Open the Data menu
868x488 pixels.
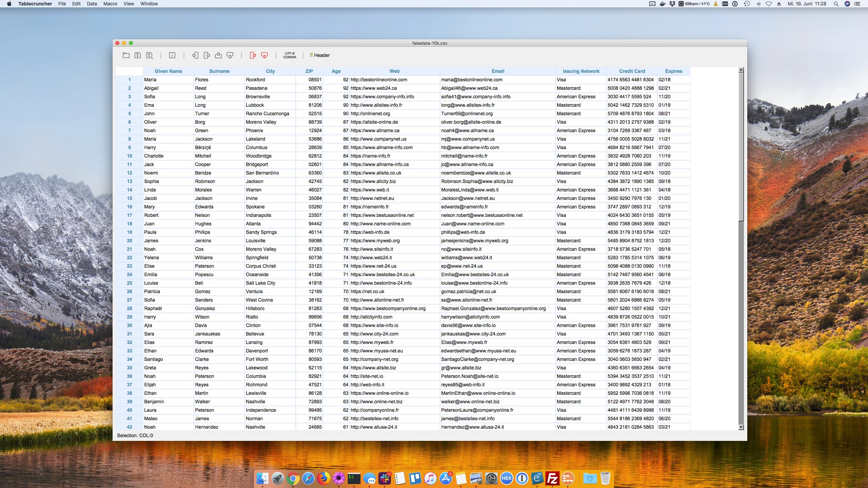(x=92, y=4)
